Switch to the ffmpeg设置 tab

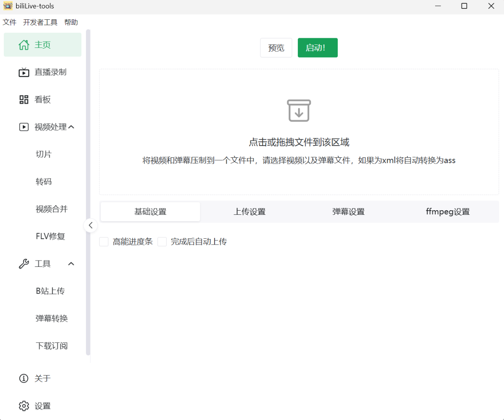coord(447,212)
